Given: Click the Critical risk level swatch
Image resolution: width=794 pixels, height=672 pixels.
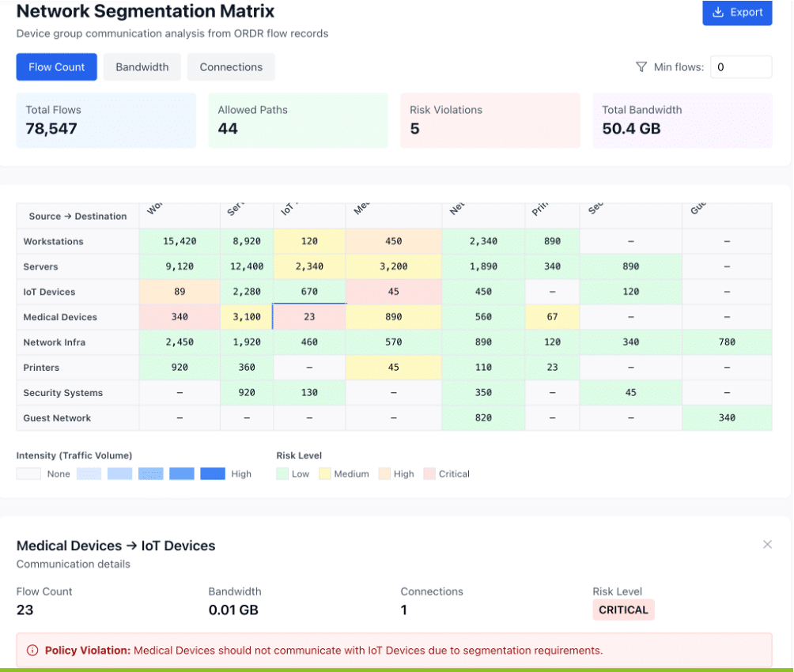Looking at the screenshot, I should click(429, 474).
